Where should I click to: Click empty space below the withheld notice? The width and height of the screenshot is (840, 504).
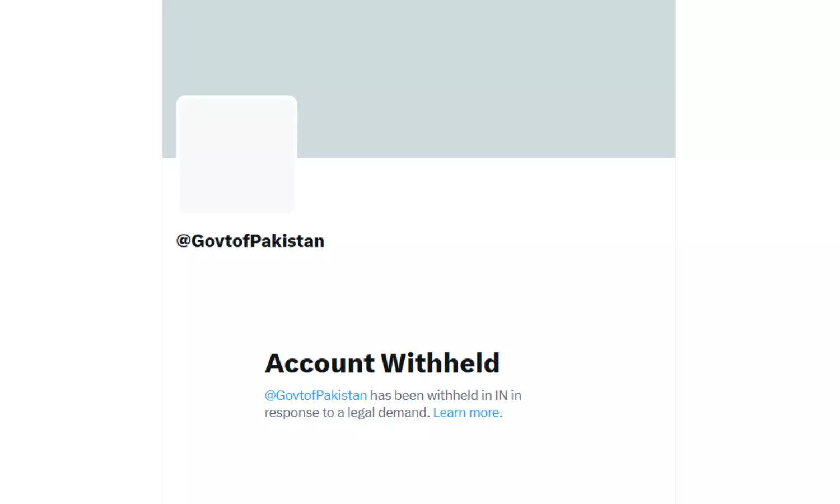(x=419, y=465)
